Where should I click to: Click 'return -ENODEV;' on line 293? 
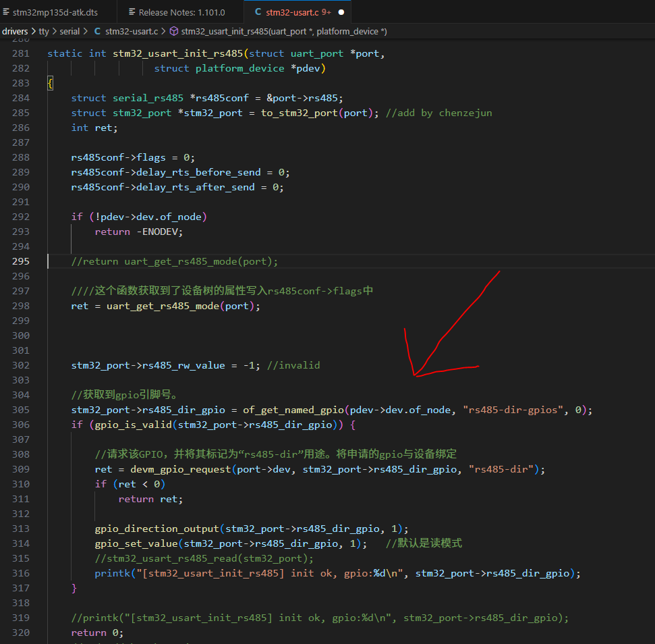click(139, 232)
